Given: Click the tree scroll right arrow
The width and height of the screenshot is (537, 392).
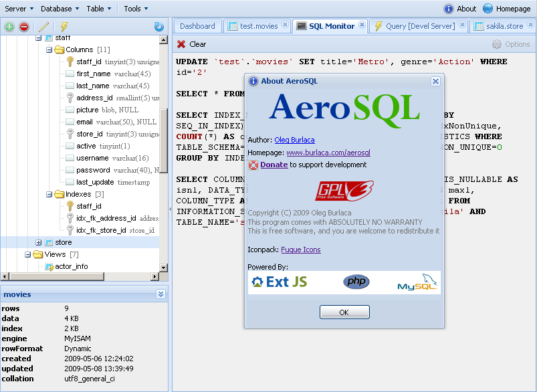Looking at the screenshot, I should tap(154, 276).
